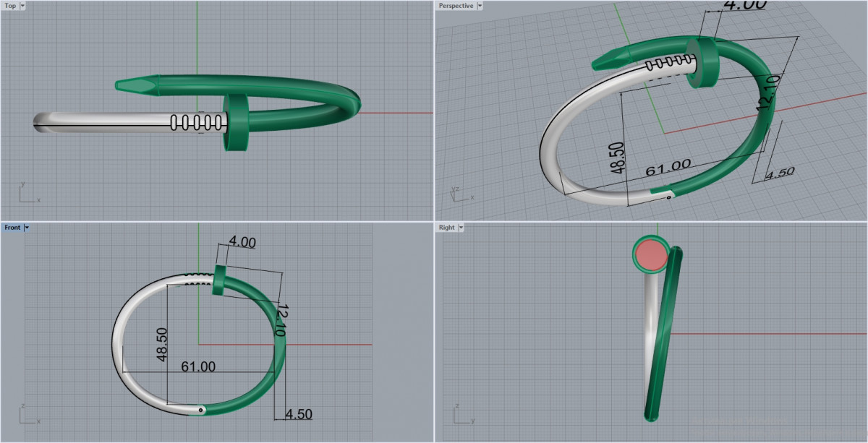Select the 4.50 dimension in Front view

pyautogui.click(x=298, y=415)
